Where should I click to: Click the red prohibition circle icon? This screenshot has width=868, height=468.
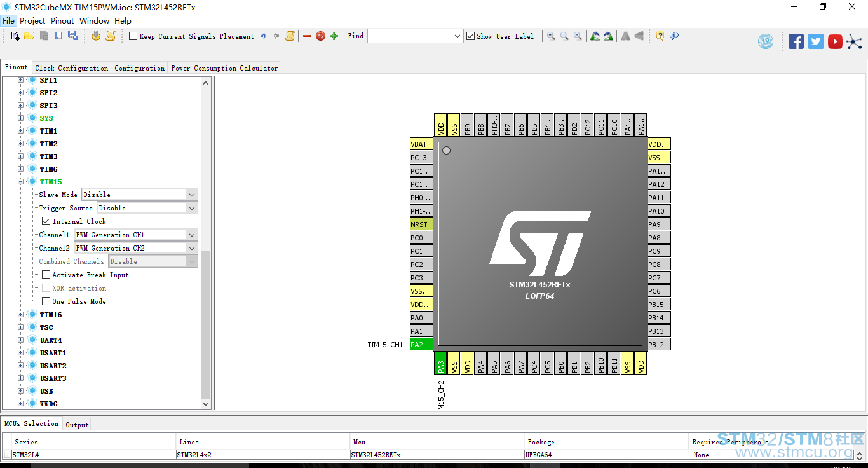click(x=320, y=36)
